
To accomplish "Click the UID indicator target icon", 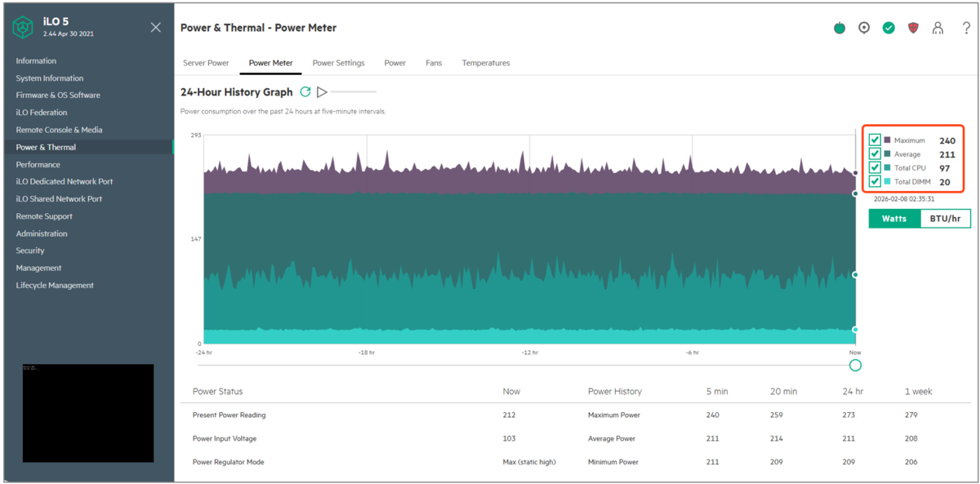I will pos(864,28).
